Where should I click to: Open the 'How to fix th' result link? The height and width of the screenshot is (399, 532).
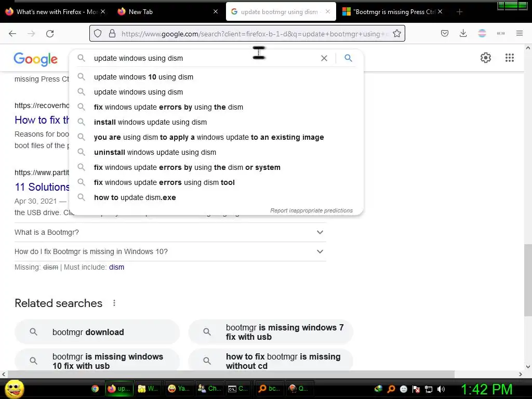coord(42,120)
